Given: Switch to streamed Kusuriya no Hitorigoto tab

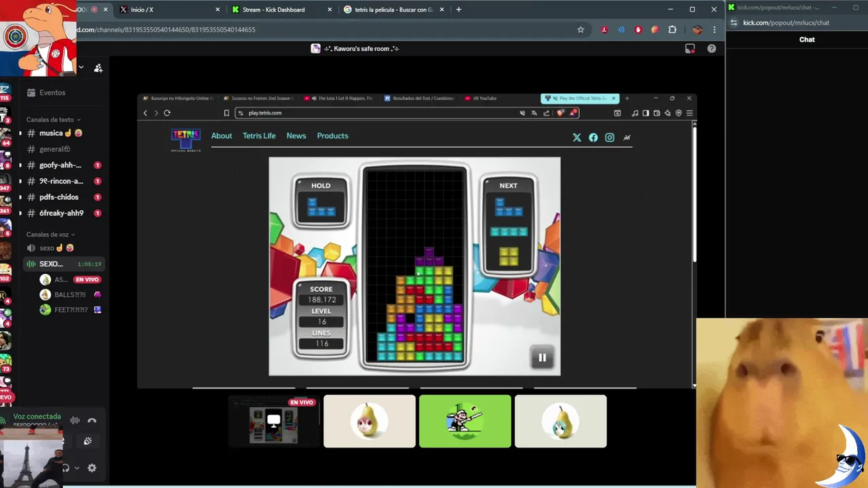Looking at the screenshot, I should [x=178, y=98].
